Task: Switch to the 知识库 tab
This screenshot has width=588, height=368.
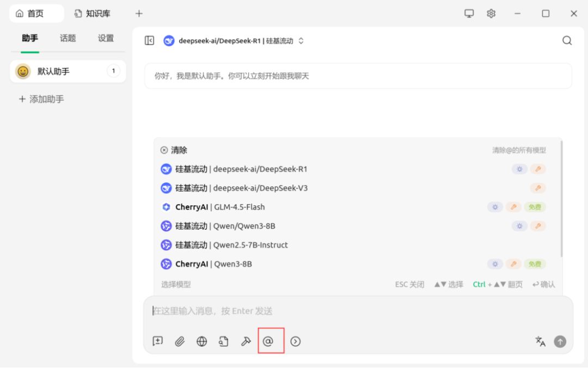Action: 92,14
